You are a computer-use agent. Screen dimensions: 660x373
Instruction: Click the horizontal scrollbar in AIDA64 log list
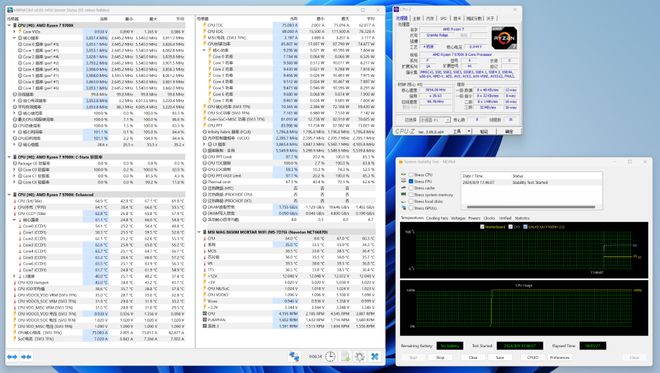(x=531, y=207)
